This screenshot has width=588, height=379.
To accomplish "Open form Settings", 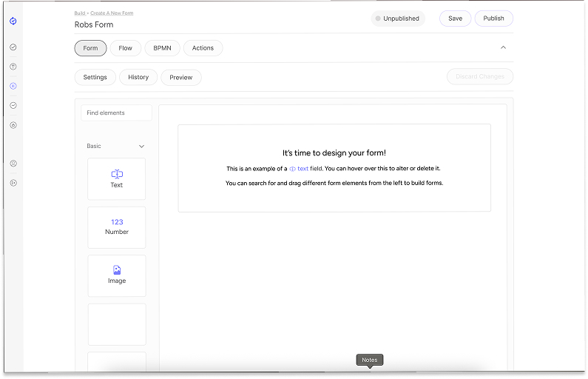I will (x=95, y=77).
